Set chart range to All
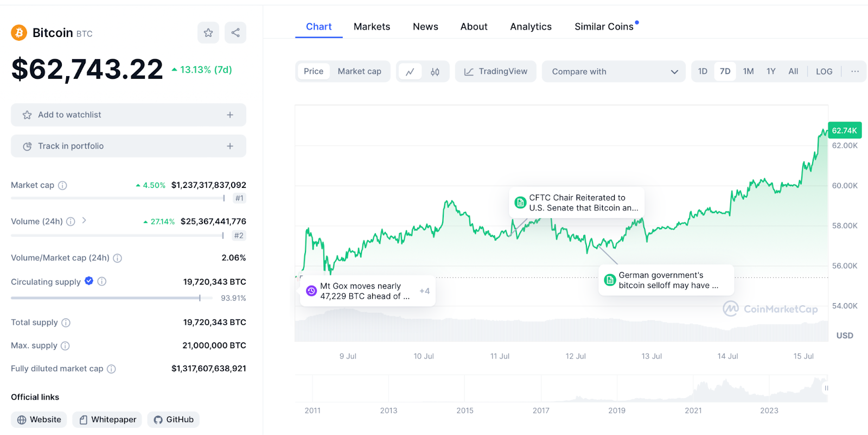The width and height of the screenshot is (868, 435). (793, 71)
